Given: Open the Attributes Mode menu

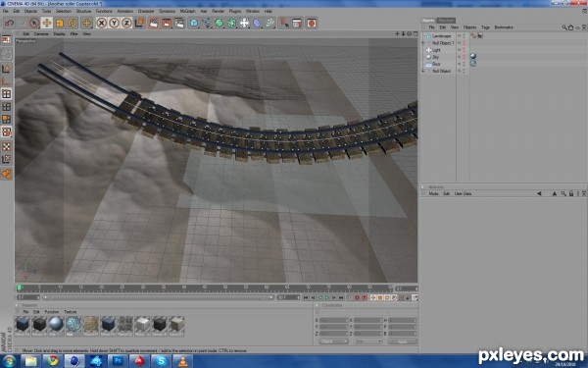Looking at the screenshot, I should pyautogui.click(x=433, y=193).
